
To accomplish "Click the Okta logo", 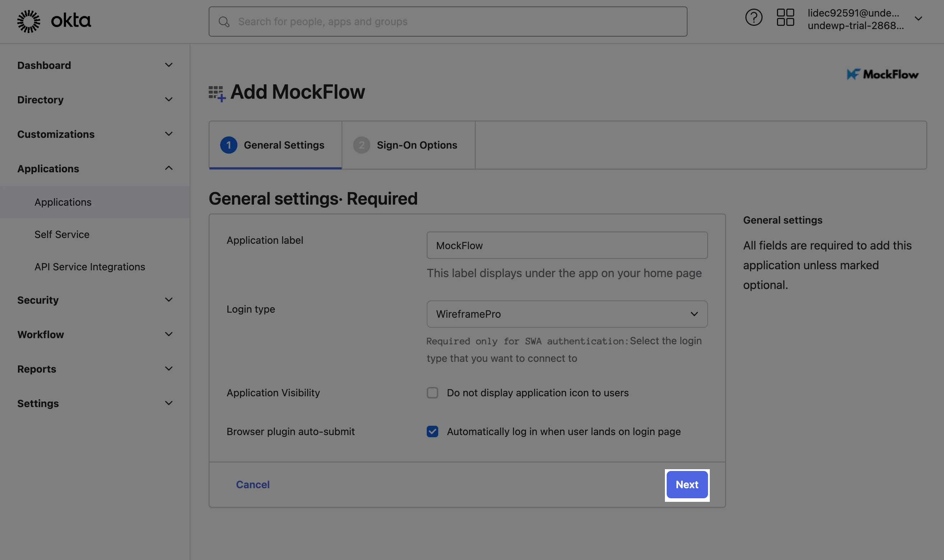I will [54, 21].
